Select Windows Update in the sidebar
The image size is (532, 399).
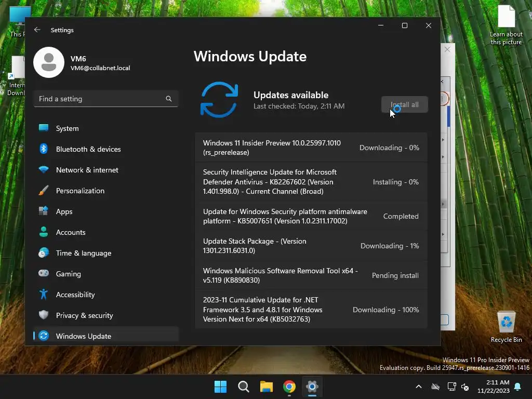point(106,336)
